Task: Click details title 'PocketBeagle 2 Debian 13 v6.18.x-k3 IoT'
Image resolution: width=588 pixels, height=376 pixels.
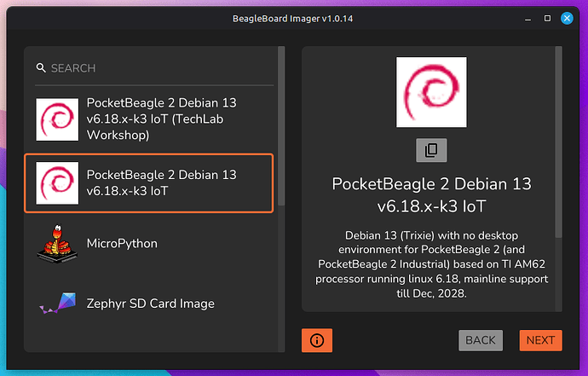Action: pos(431,195)
